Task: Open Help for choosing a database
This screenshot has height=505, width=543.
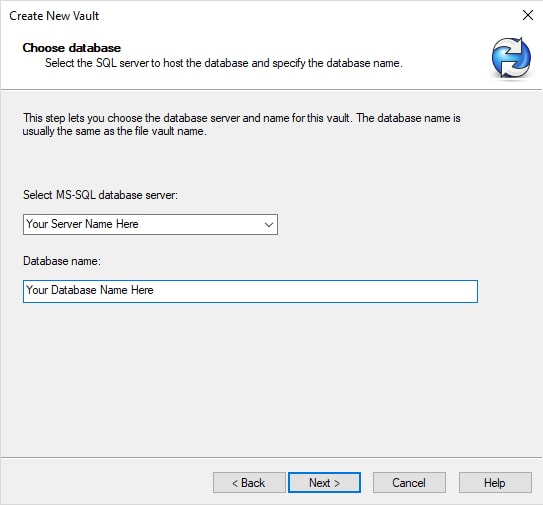Action: [x=495, y=482]
